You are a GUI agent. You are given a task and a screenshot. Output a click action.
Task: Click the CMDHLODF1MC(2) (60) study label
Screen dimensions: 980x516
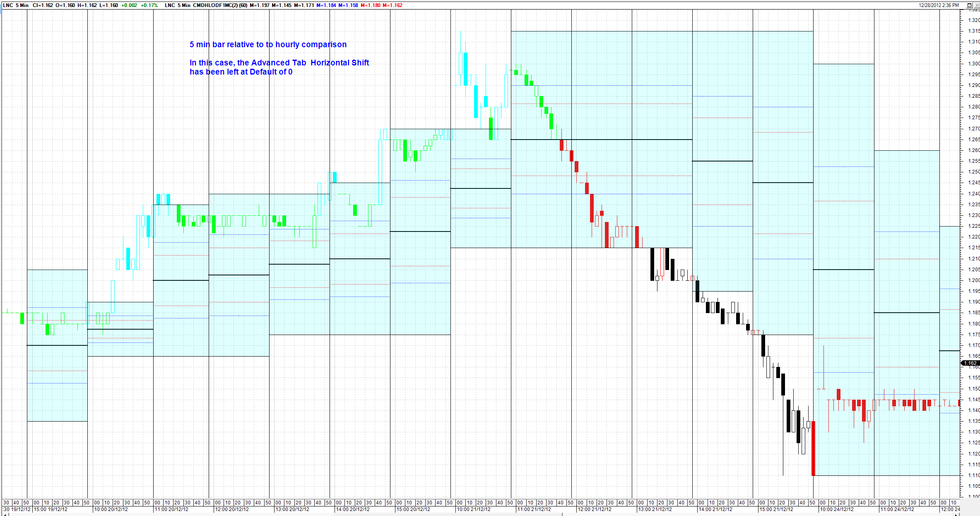(220, 5)
